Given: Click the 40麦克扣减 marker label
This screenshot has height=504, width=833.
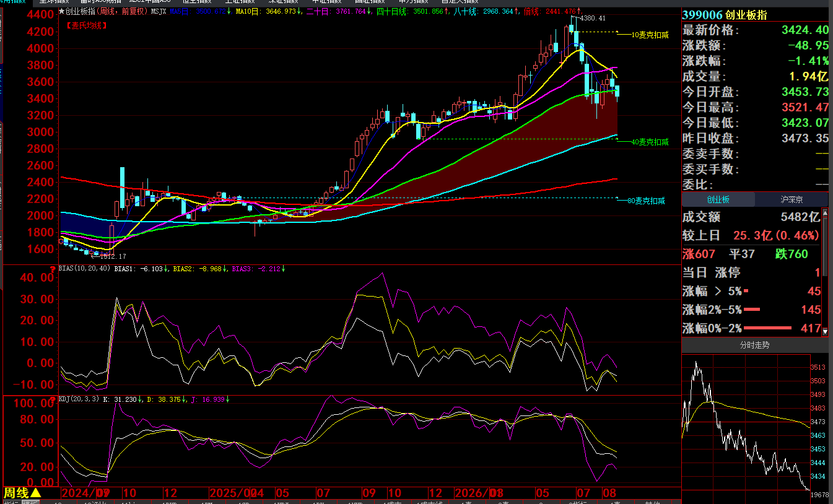Looking at the screenshot, I should click(650, 142).
